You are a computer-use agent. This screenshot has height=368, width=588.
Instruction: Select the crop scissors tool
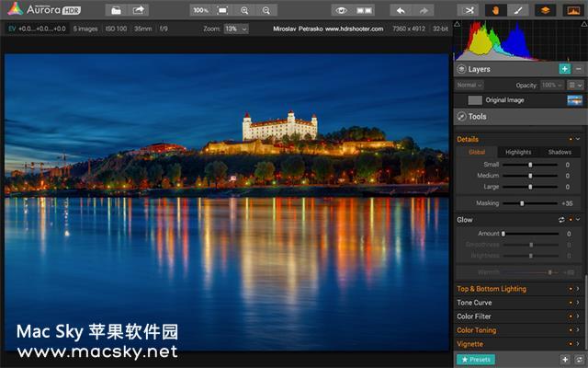469,10
